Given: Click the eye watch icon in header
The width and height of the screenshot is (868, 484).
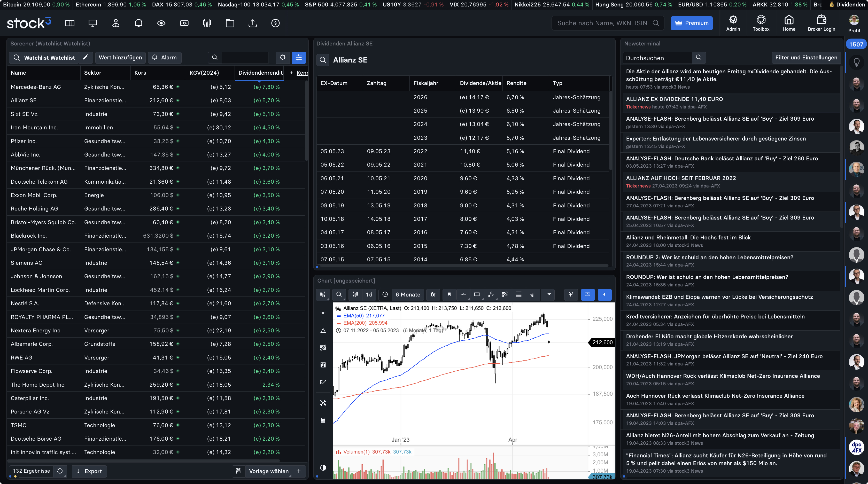Looking at the screenshot, I should 161,23.
